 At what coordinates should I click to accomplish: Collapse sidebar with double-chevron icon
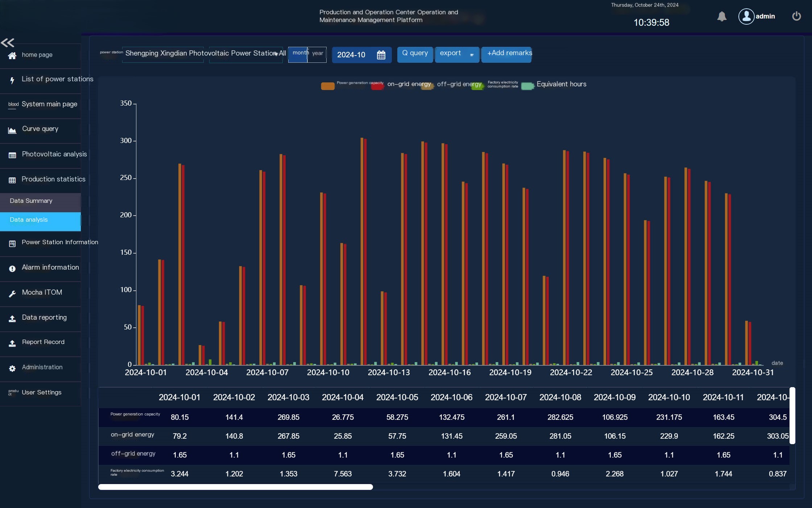8,43
